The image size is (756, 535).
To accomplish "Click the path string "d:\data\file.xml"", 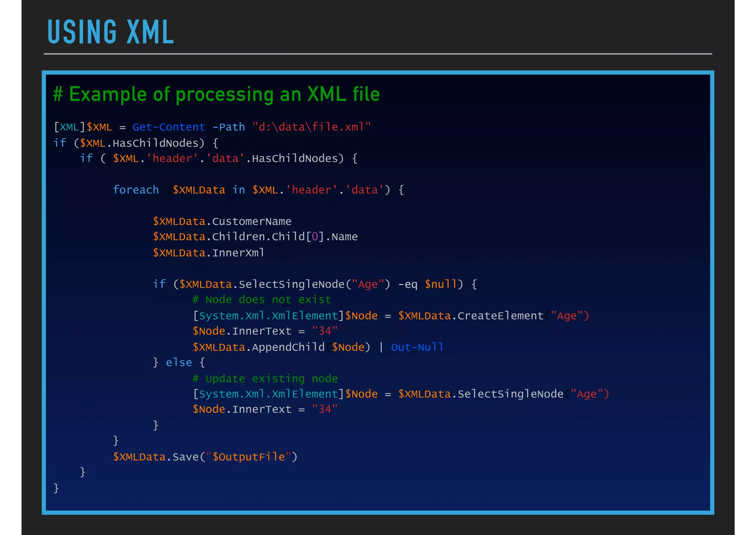I will pos(312,127).
